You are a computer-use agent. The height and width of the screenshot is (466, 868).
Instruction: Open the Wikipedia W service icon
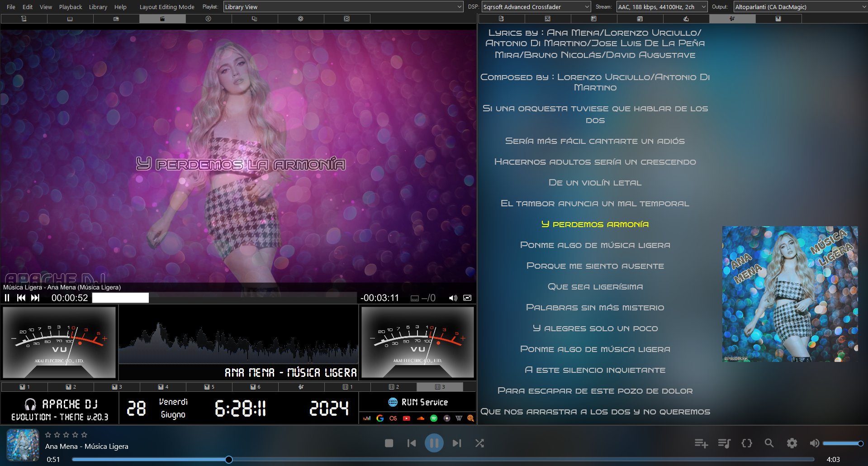click(x=459, y=418)
